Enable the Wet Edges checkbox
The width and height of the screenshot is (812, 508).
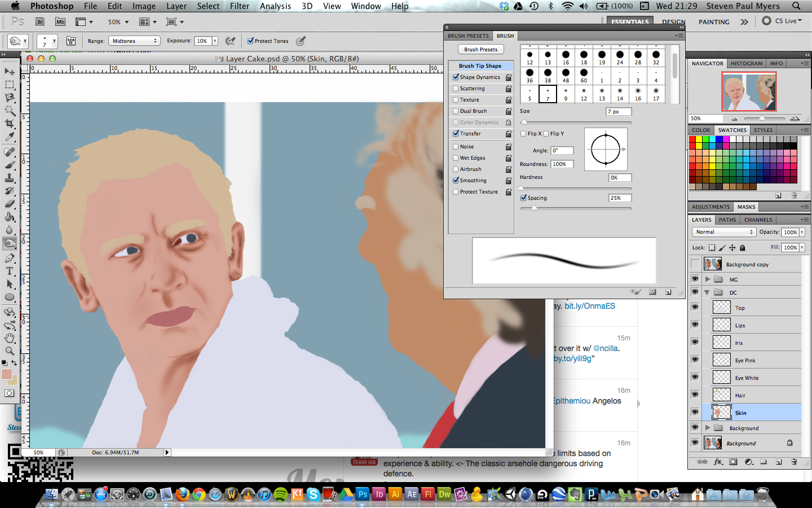point(456,158)
